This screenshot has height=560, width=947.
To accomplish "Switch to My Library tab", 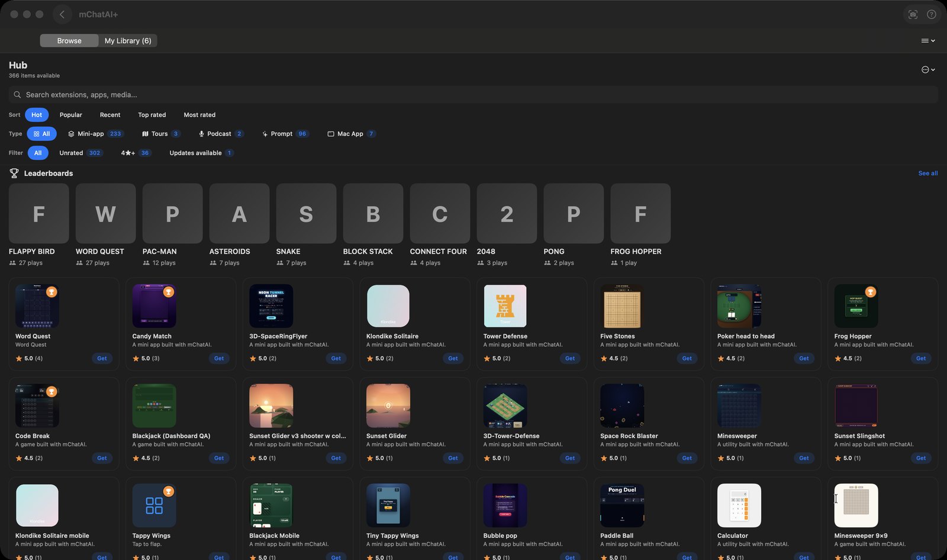I will (128, 41).
